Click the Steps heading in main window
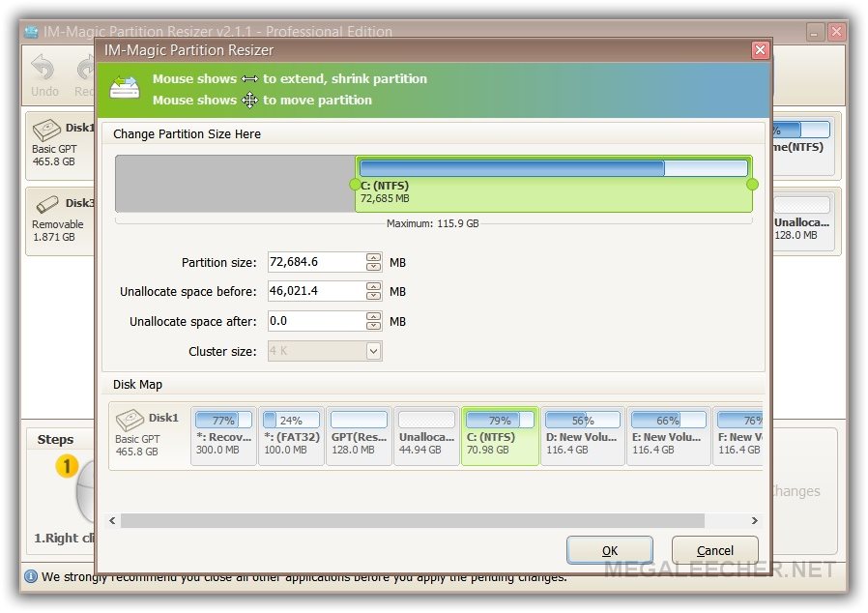The width and height of the screenshot is (868, 613). tap(55, 439)
